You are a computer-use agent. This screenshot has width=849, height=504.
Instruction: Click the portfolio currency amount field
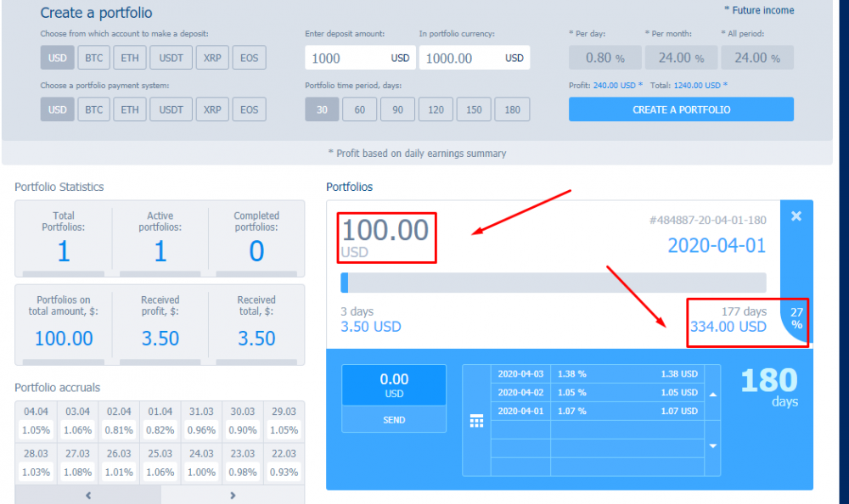point(462,58)
